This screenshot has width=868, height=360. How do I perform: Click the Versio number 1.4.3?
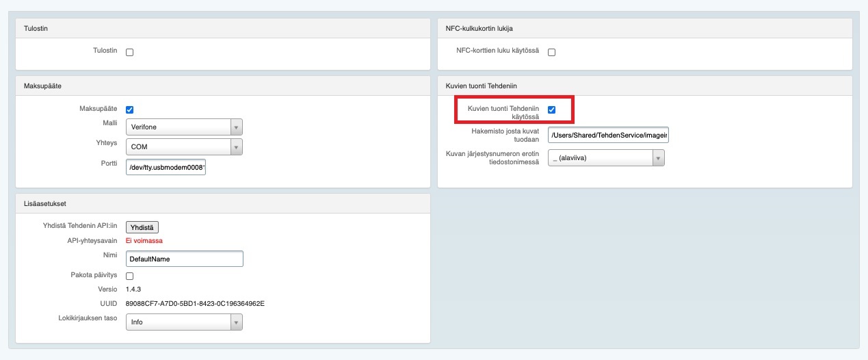[x=133, y=290]
